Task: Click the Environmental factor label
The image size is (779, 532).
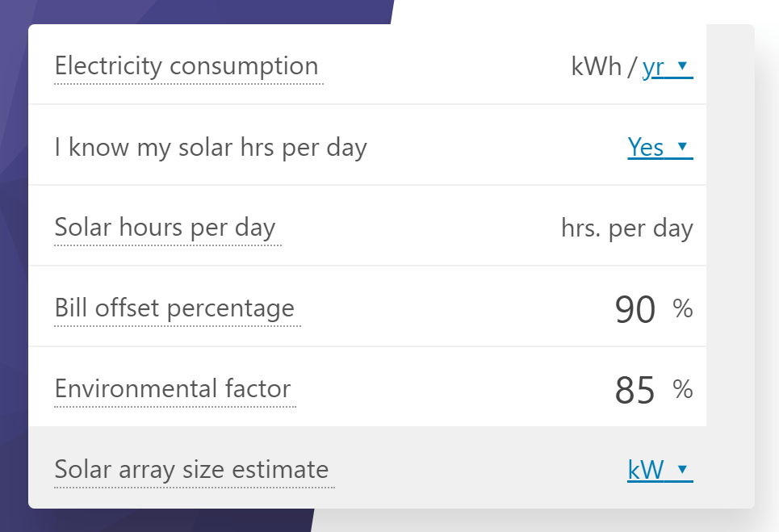Action: coord(172,389)
